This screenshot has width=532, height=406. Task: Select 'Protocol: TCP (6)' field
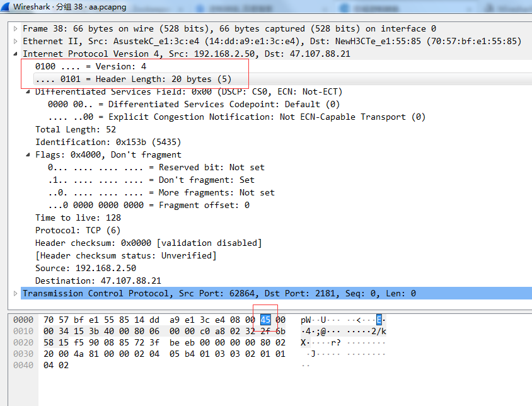click(78, 231)
